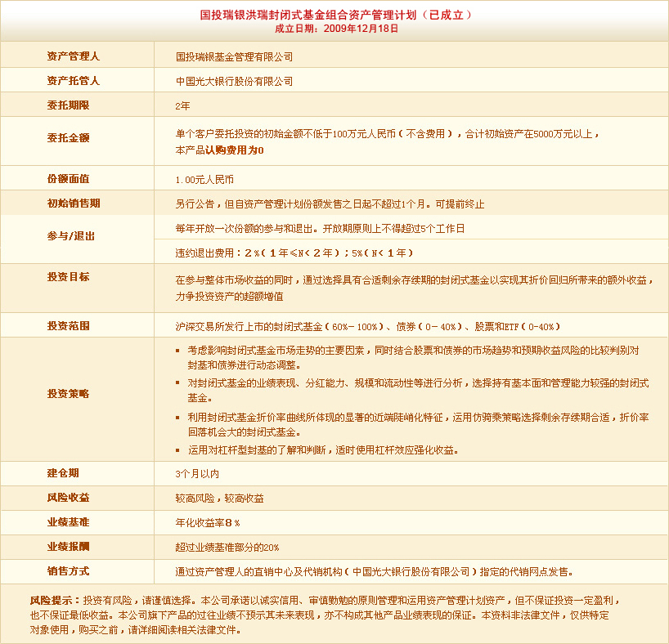
Task: Click the plan title heading at top
Action: pyautogui.click(x=335, y=15)
